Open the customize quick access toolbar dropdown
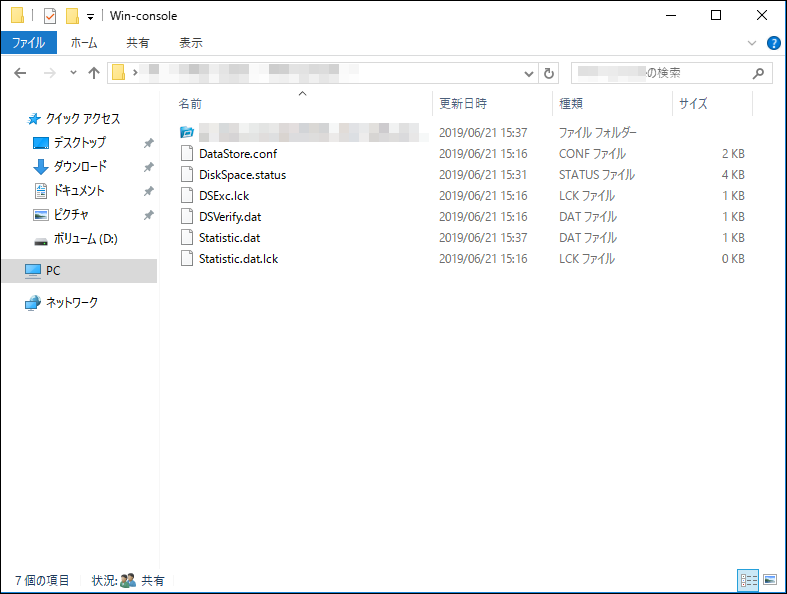 (90, 17)
